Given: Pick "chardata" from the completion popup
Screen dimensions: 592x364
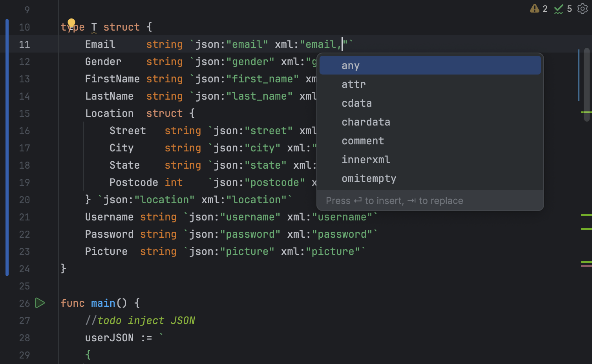Looking at the screenshot, I should coord(366,122).
